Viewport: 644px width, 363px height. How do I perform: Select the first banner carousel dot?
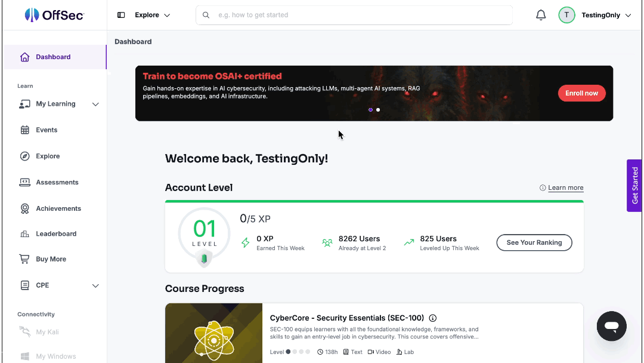(370, 110)
